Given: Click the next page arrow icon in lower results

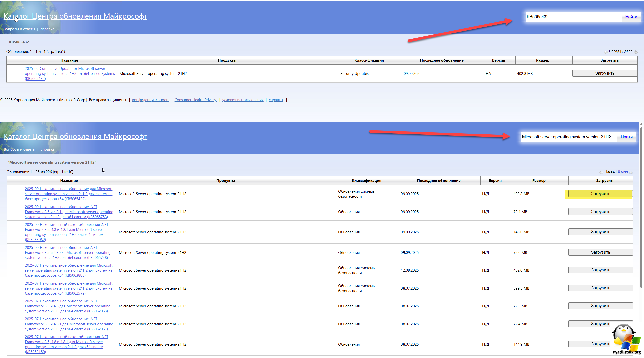Looking at the screenshot, I should (x=631, y=172).
